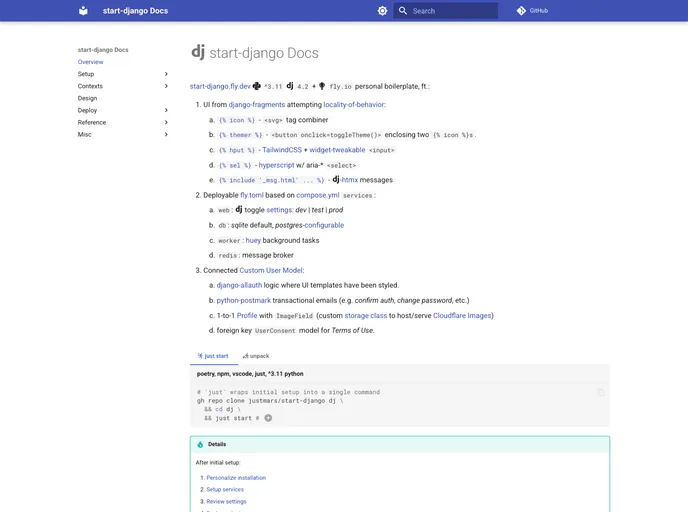Viewport: 688px width, 512px height.
Task: Click the flame icon in the Details box
Action: pos(200,444)
